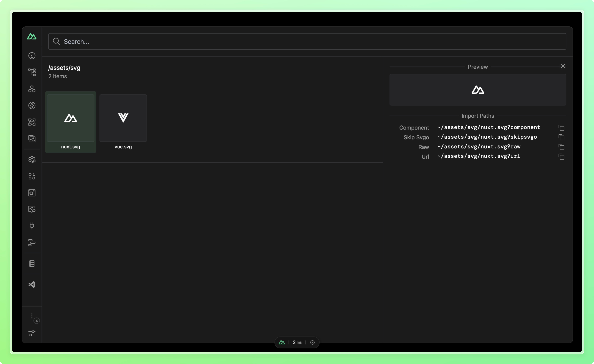The width and height of the screenshot is (594, 364).
Task: Click the ~/assets/svg/nuxt.svg?url path
Action: 479,156
